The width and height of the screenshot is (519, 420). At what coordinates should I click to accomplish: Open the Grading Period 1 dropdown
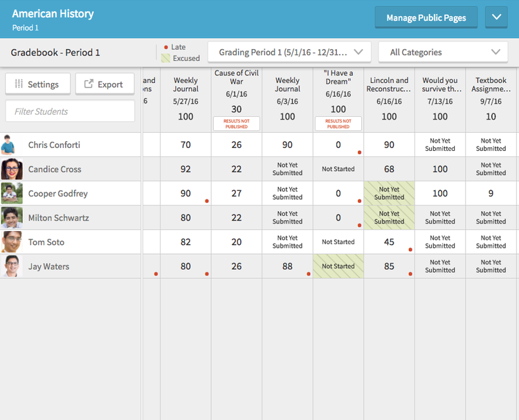coord(289,52)
